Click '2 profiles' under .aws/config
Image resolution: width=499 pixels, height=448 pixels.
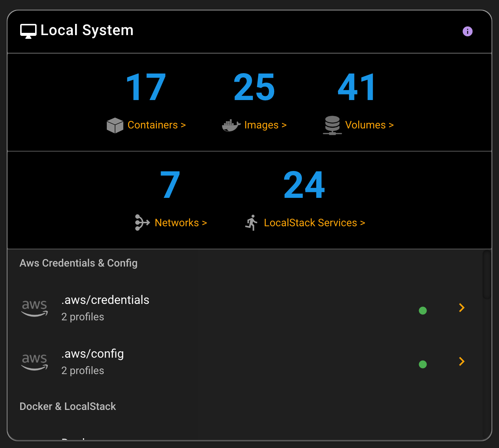point(83,371)
